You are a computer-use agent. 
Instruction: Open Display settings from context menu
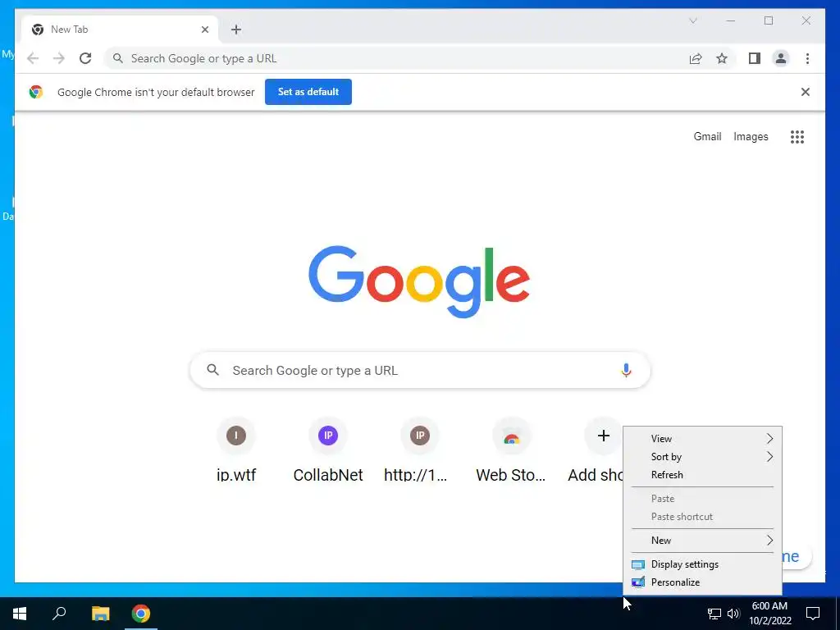click(x=702, y=564)
